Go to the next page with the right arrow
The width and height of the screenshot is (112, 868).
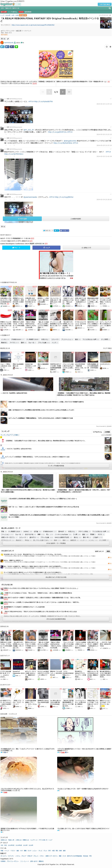tap(63, 92)
